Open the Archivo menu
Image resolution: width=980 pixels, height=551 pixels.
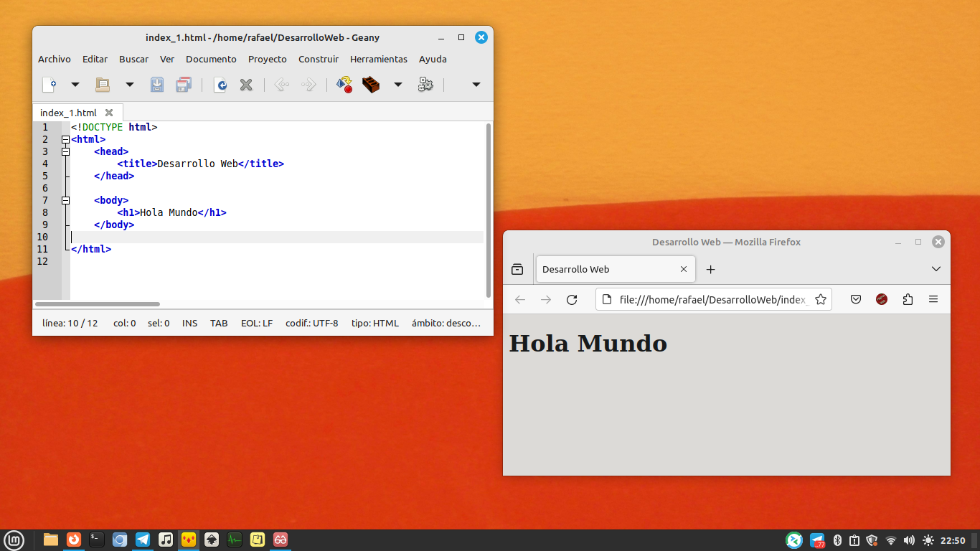pos(55,60)
